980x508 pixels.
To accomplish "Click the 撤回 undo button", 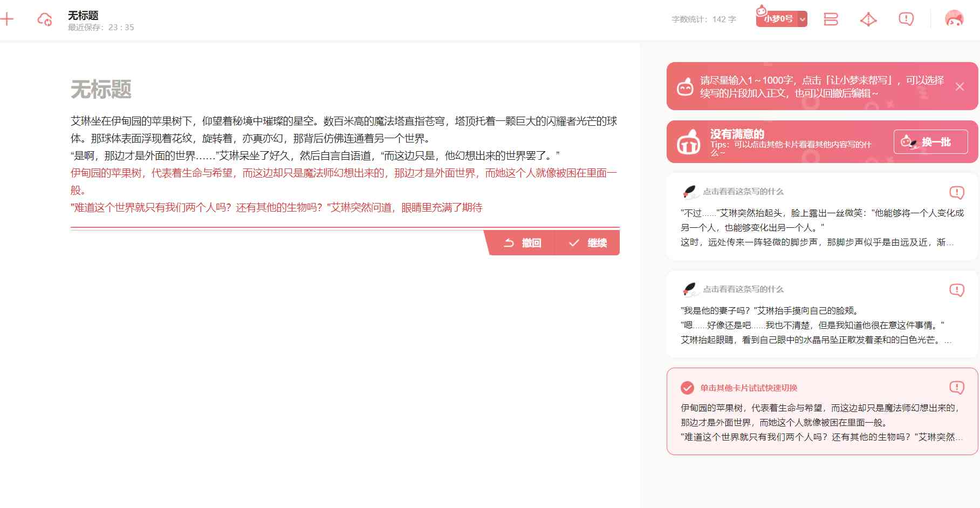I will (522, 243).
